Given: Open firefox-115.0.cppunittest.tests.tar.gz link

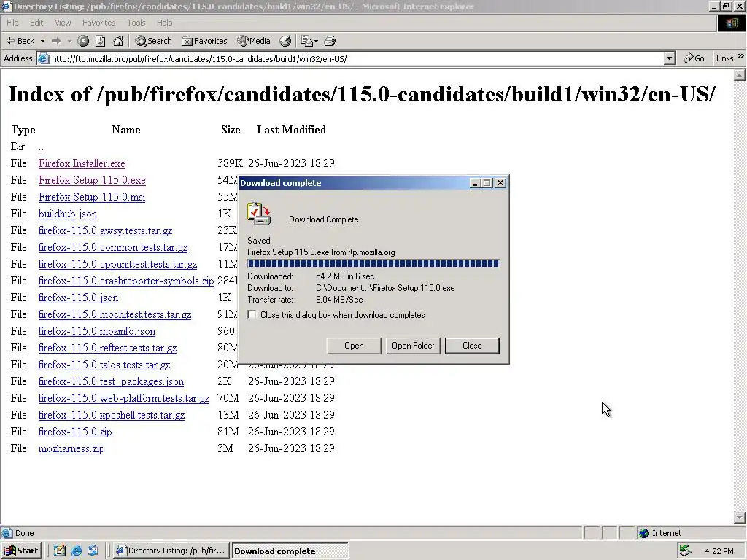Looking at the screenshot, I should tap(117, 264).
